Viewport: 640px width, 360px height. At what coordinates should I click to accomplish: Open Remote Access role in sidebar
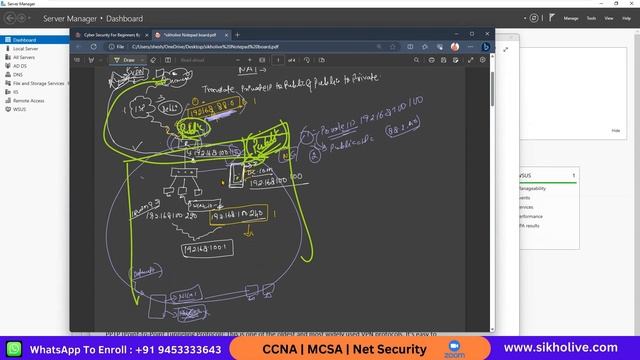[x=29, y=101]
